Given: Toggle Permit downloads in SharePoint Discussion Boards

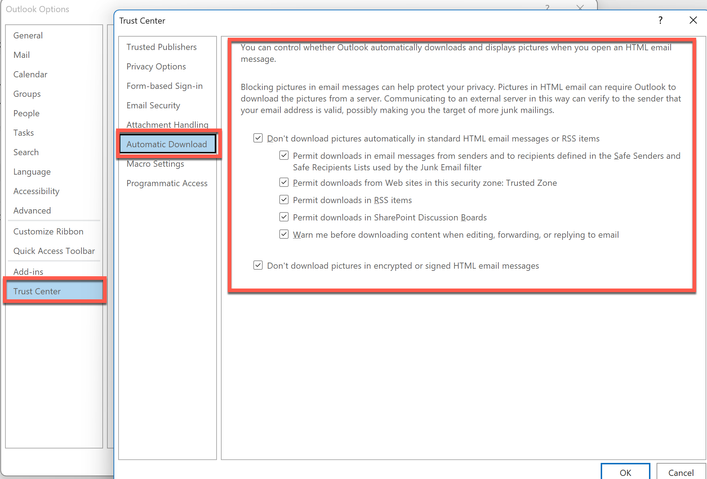Looking at the screenshot, I should pos(284,217).
